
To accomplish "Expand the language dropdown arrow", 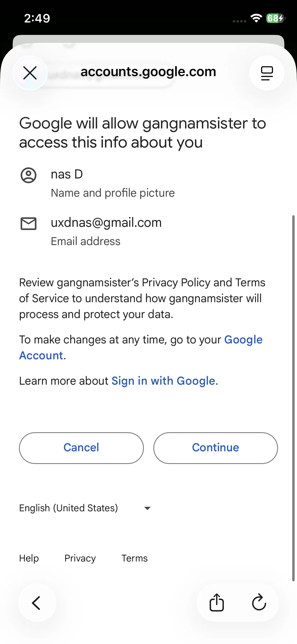I will coord(147,508).
